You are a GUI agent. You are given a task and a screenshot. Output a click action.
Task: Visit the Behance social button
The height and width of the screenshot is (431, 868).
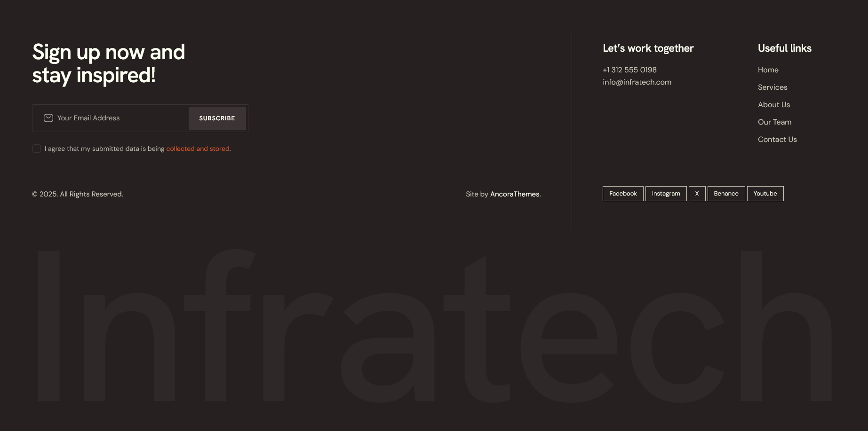click(x=726, y=194)
